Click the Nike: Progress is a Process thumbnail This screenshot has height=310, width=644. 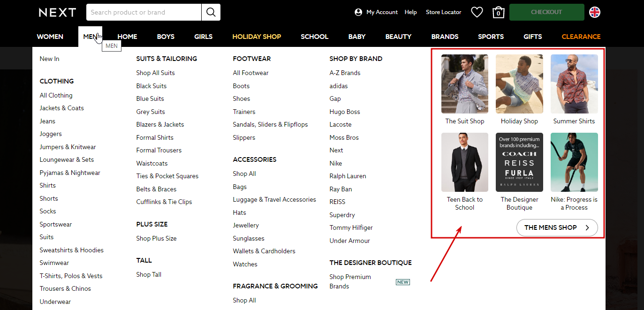pyautogui.click(x=574, y=162)
